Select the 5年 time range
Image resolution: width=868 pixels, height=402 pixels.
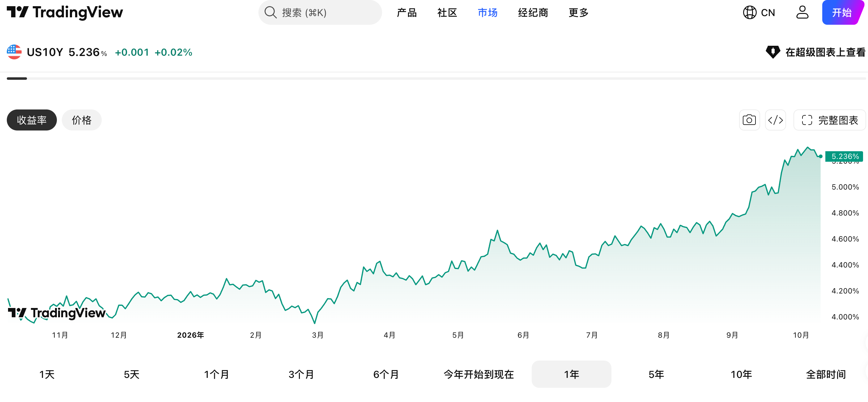[x=656, y=374]
